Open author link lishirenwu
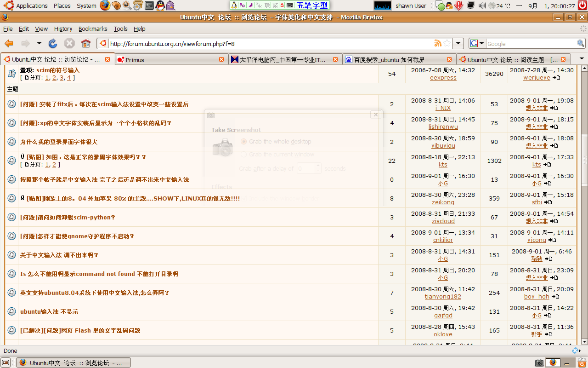Viewport: 588px width, 368px height. 443,127
